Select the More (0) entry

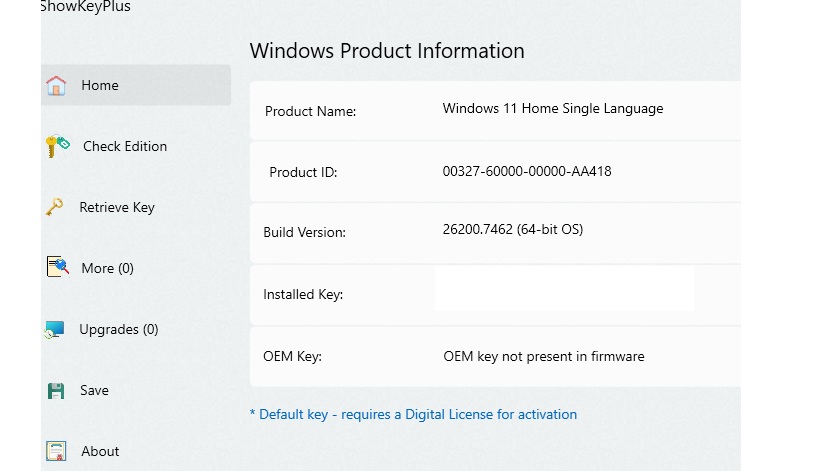pyautogui.click(x=108, y=268)
